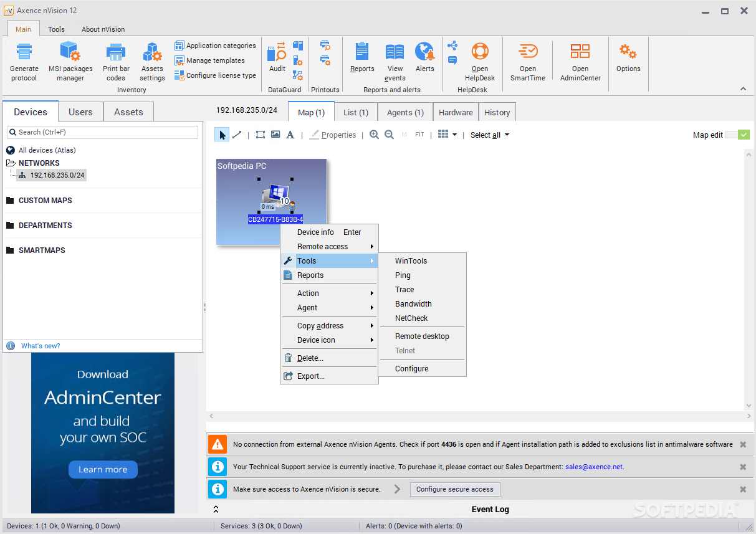The image size is (756, 534).
Task: Open Assets settings
Action: (152, 62)
